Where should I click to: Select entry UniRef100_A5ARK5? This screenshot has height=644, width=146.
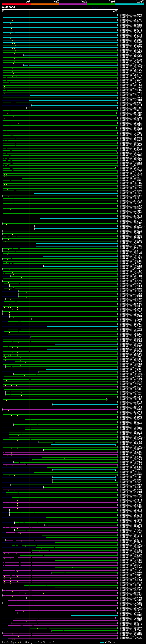pyautogui.click(x=131, y=268)
